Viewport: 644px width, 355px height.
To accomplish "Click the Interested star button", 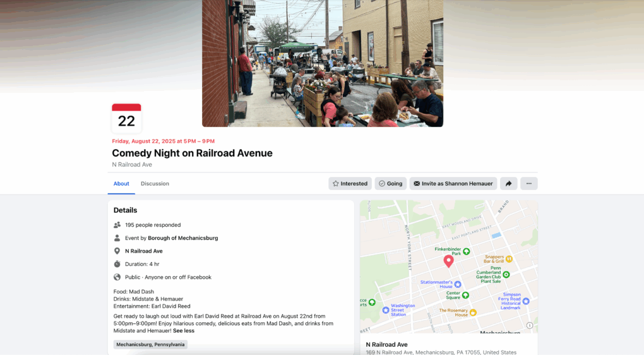I will [350, 184].
